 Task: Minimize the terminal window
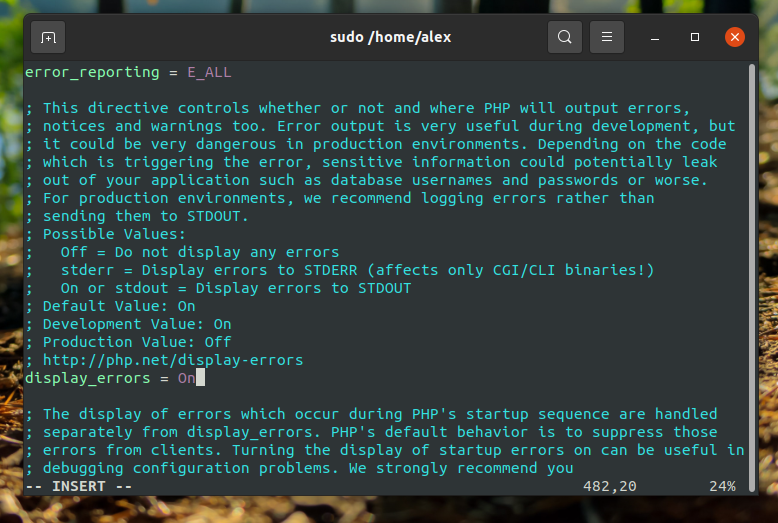655,37
